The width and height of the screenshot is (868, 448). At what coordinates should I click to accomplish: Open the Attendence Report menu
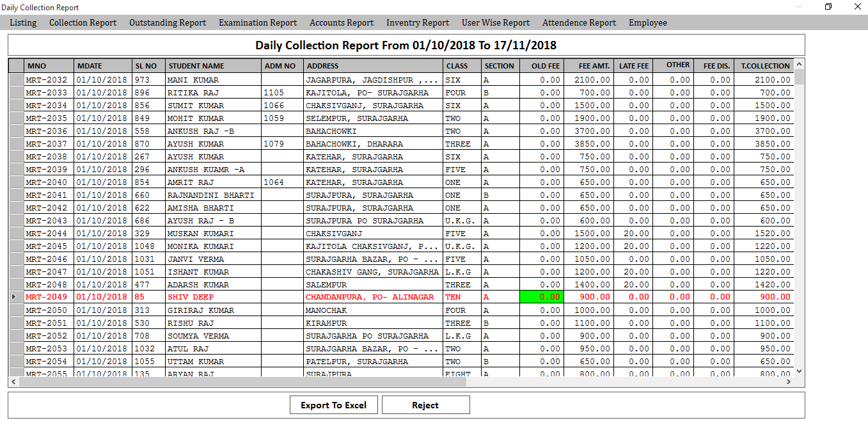point(579,22)
